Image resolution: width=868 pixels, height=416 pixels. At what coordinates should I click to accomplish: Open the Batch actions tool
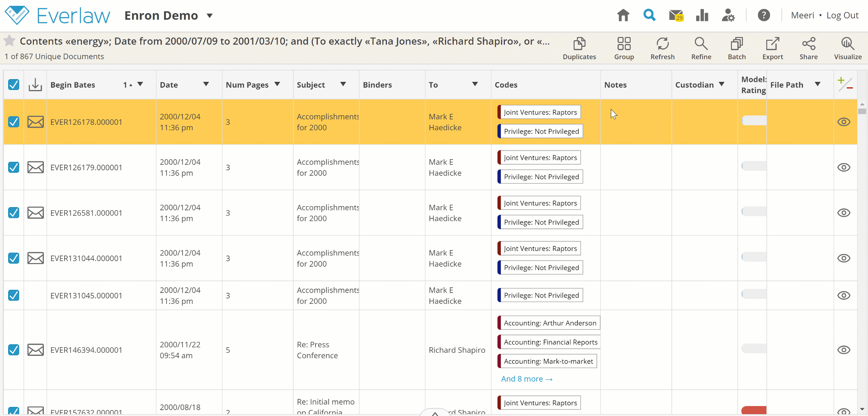(737, 48)
